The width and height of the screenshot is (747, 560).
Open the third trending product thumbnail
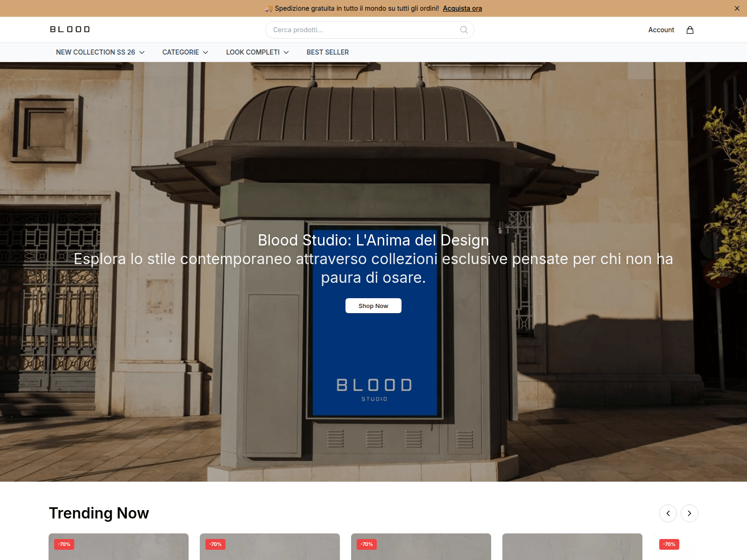click(x=421, y=547)
